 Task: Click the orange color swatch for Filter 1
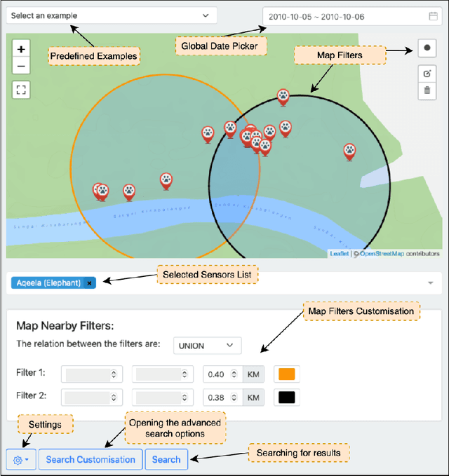[x=288, y=374]
